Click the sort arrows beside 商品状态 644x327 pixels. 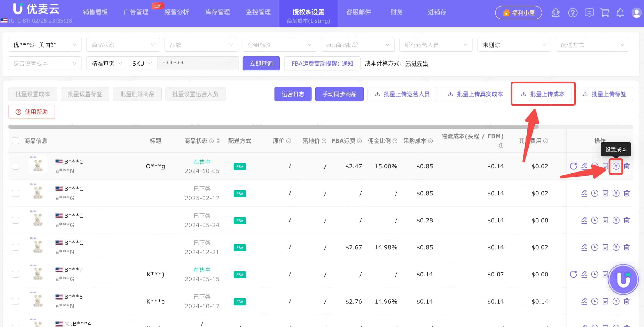click(x=218, y=141)
